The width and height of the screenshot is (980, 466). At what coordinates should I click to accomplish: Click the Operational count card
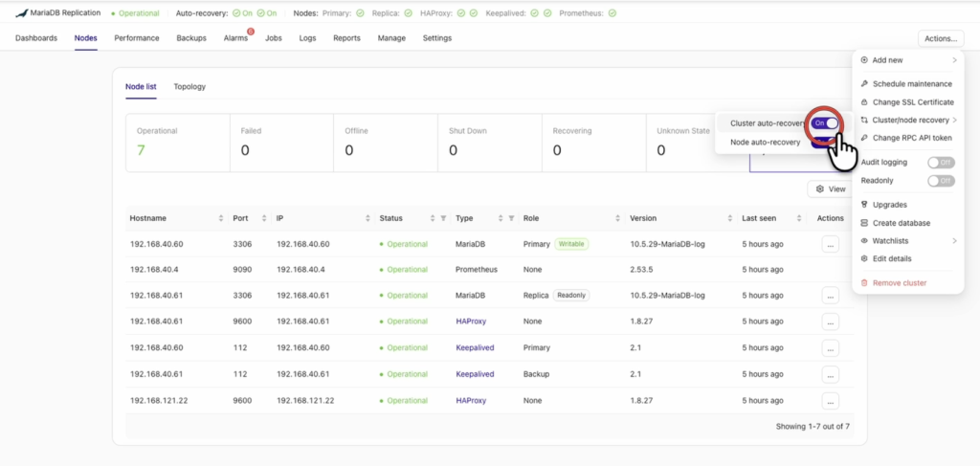click(177, 143)
